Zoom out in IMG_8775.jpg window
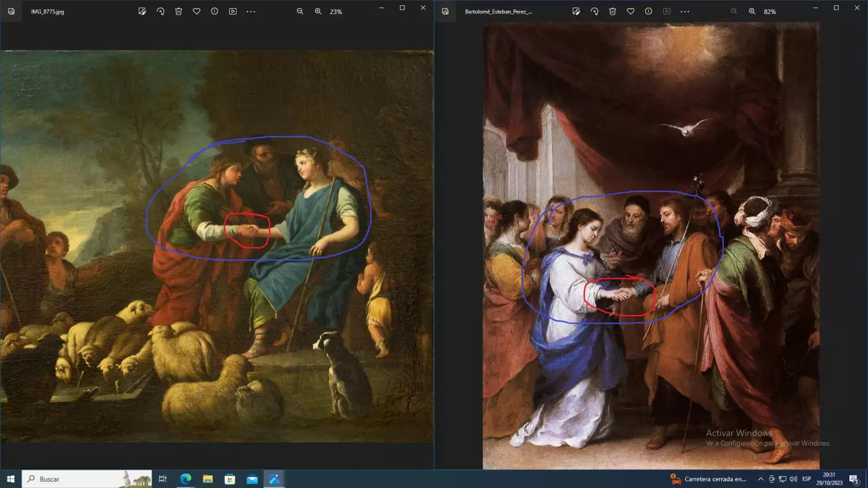 point(300,12)
